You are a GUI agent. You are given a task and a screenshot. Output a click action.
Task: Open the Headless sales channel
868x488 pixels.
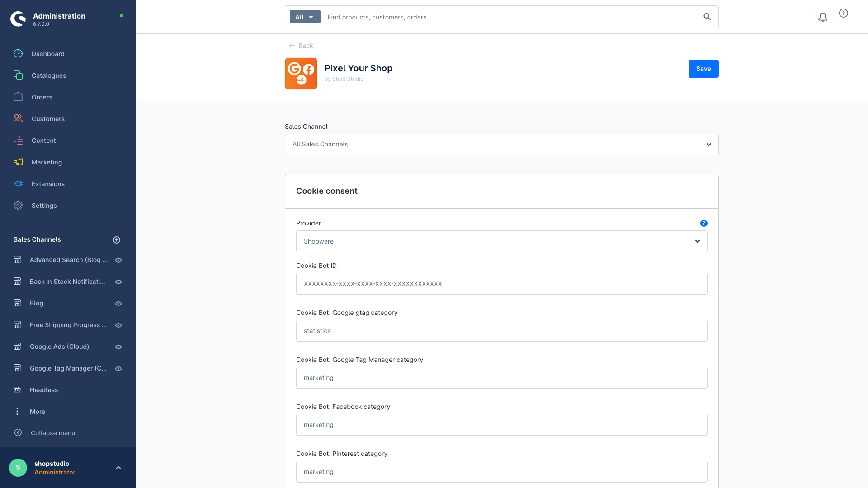[x=44, y=390]
